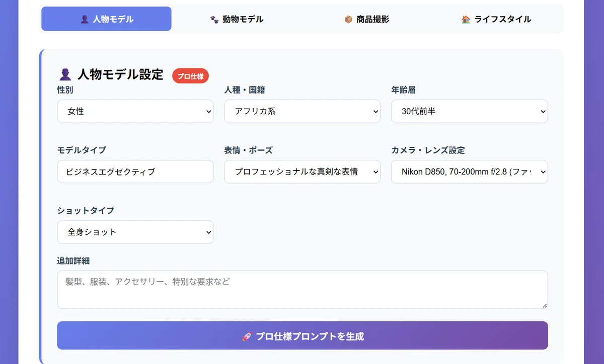Image resolution: width=604 pixels, height=364 pixels.
Task: Click the プロ仕様プロンプトを生成 button
Action: [x=303, y=335]
